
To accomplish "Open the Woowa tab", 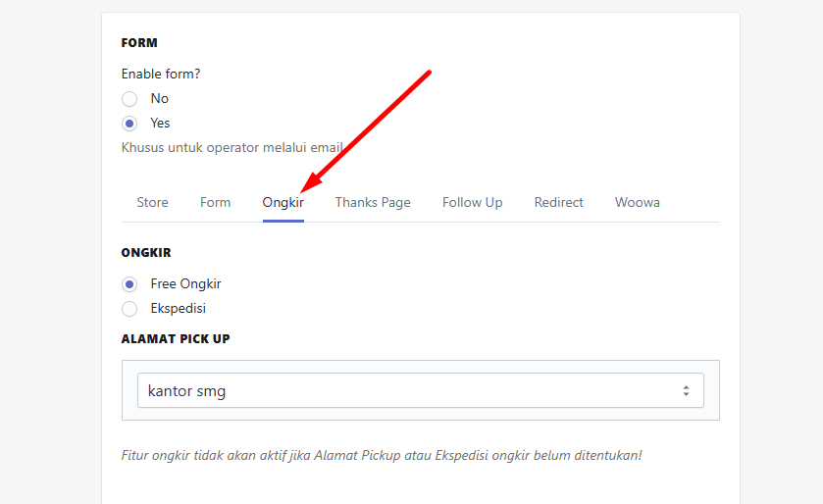I will pos(638,202).
